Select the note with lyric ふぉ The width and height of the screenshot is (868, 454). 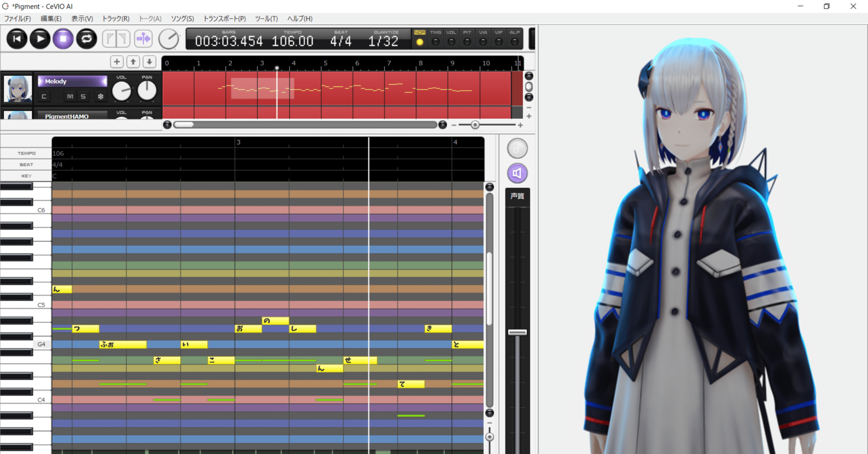point(123,344)
